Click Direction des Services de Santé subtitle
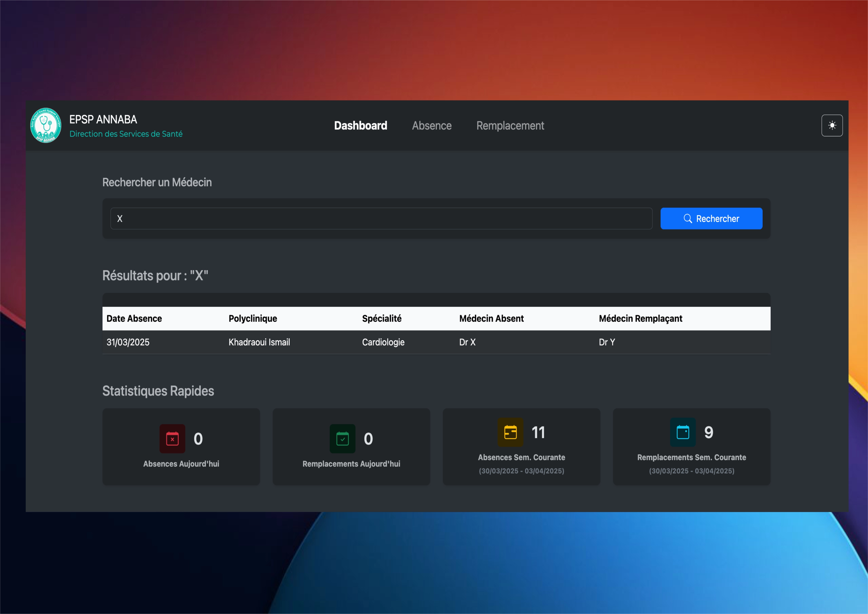The width and height of the screenshot is (868, 614). (x=126, y=134)
